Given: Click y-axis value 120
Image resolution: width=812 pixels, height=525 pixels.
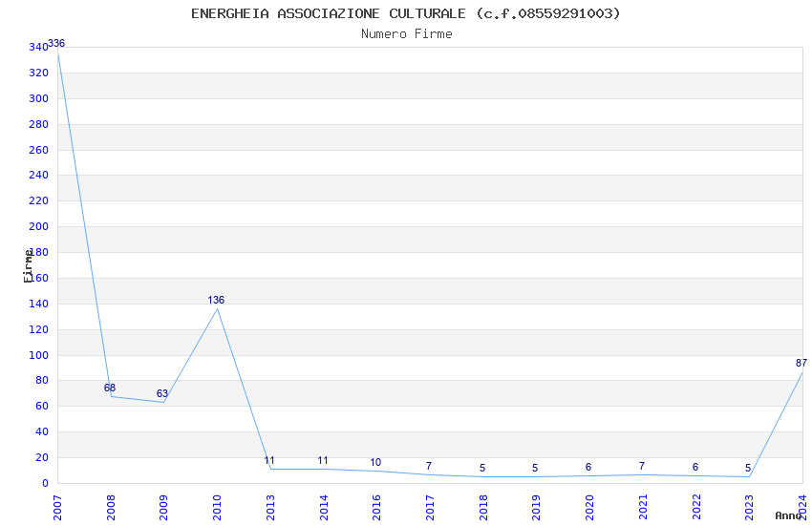Looking at the screenshot, I should (x=38, y=329).
